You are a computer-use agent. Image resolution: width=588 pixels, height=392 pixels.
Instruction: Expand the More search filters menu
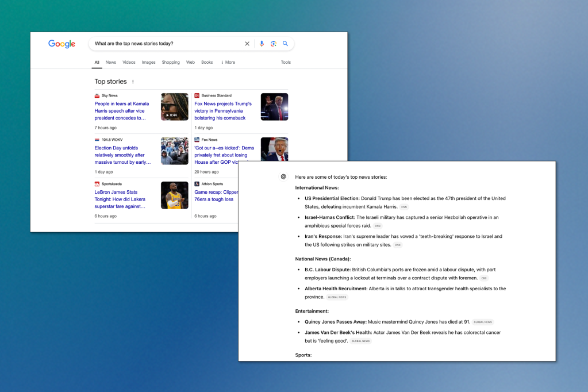click(228, 62)
